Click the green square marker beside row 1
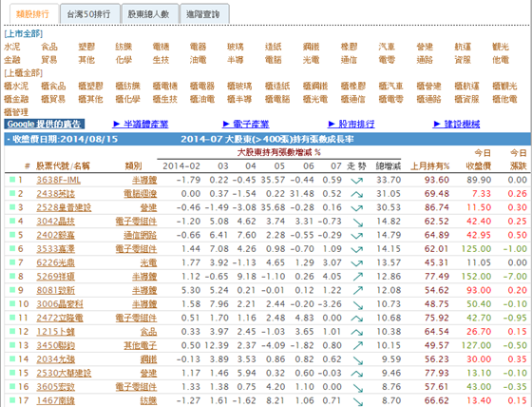Screen dimensions: 532x407 (12, 180)
